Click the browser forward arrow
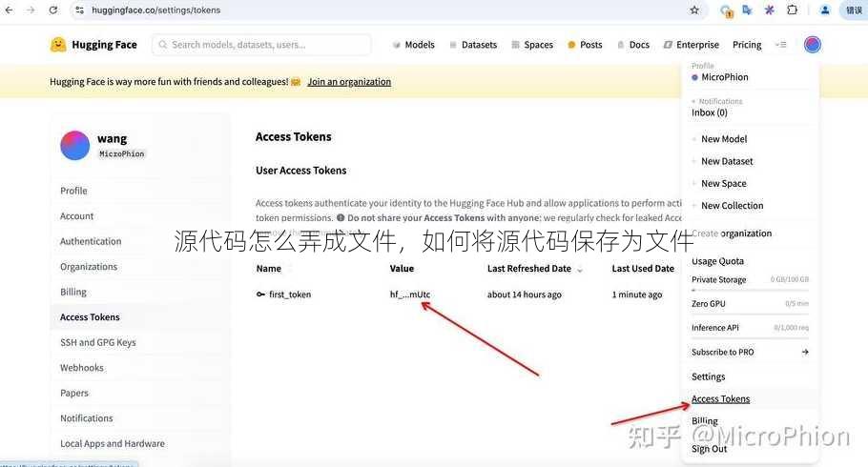 31,10
